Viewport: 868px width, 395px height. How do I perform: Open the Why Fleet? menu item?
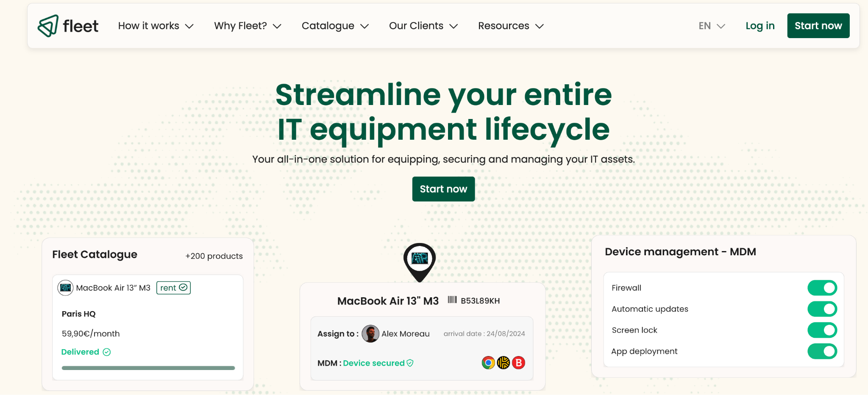(240, 26)
